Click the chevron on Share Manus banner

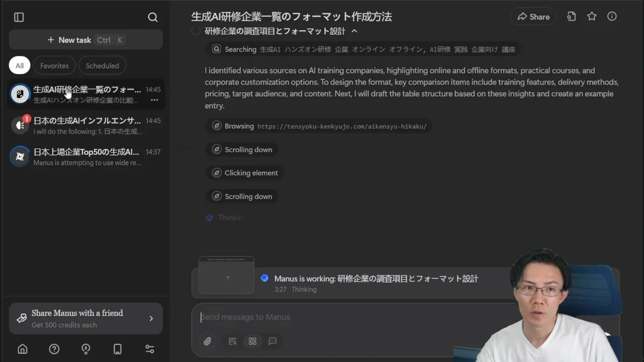coord(151,319)
